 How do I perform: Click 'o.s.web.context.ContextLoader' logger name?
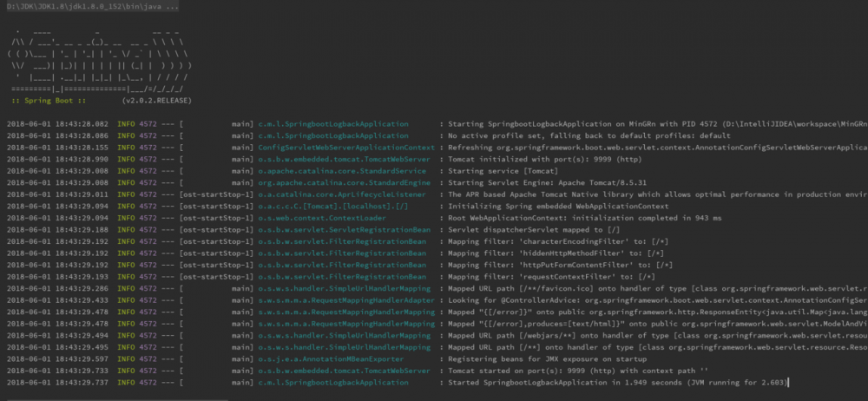click(322, 218)
